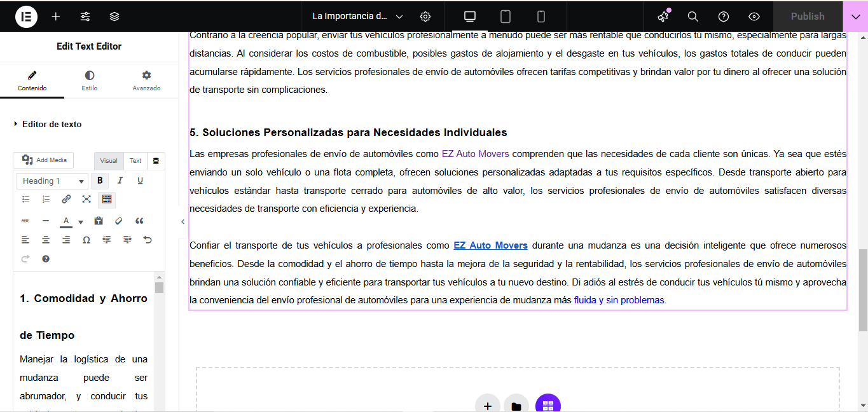
Task: Expand the Publish options arrow
Action: point(855,17)
